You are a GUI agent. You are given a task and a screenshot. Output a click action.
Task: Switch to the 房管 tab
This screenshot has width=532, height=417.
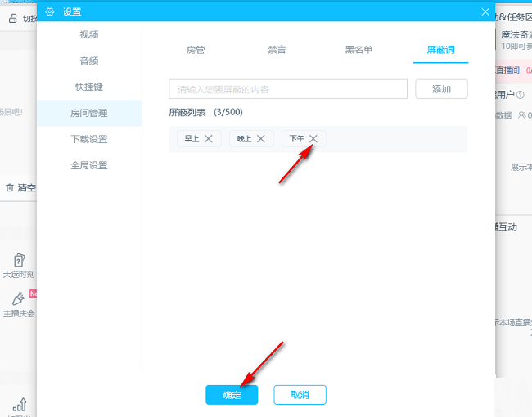196,50
